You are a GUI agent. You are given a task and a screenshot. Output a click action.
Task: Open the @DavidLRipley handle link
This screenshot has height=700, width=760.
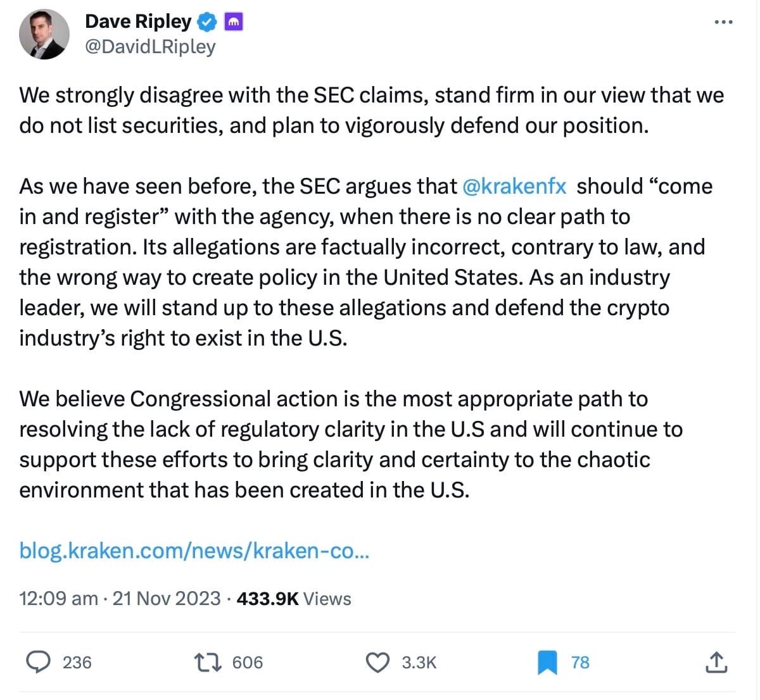150,47
